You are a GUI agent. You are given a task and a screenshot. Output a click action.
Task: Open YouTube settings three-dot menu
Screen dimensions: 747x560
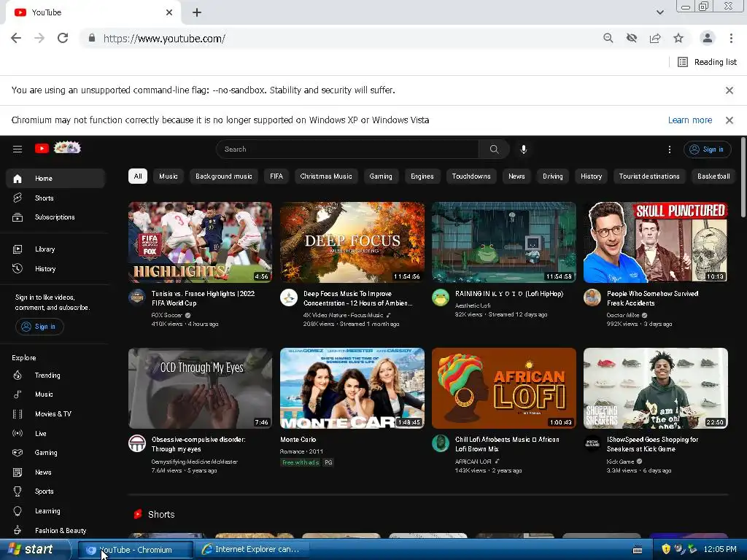click(670, 149)
